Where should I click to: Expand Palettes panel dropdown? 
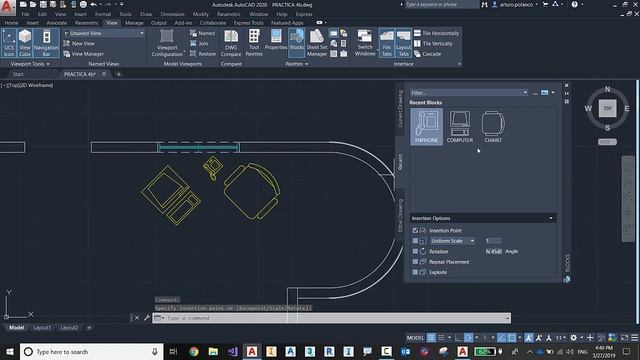297,64
